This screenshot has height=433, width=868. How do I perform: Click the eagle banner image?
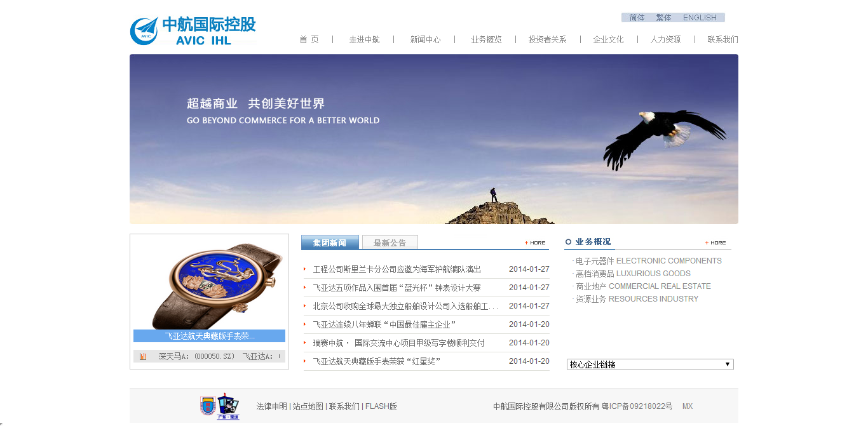point(434,139)
